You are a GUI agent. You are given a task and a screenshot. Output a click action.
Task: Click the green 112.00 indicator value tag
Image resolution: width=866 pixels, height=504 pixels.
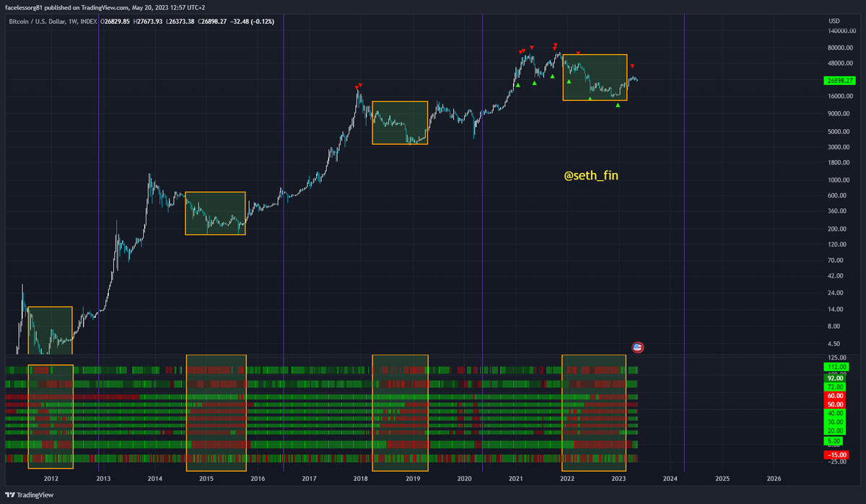tap(837, 367)
